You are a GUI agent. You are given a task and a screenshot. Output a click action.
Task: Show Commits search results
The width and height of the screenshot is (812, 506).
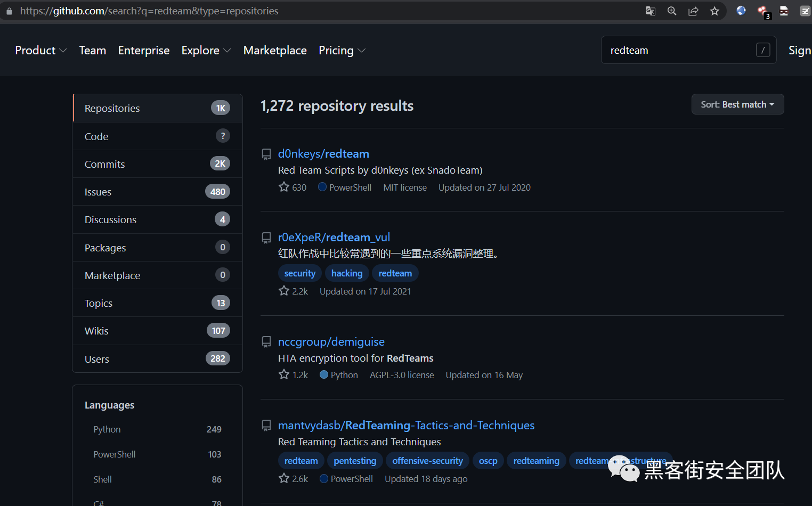[x=158, y=164]
